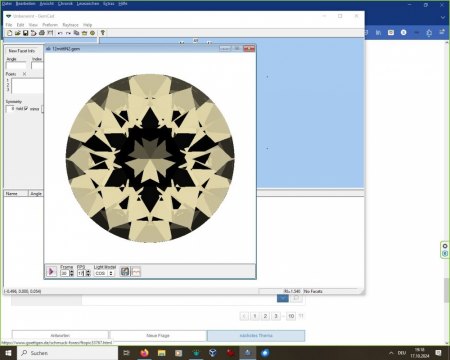
Task: Open the Windows Start menu
Action: point(8,353)
